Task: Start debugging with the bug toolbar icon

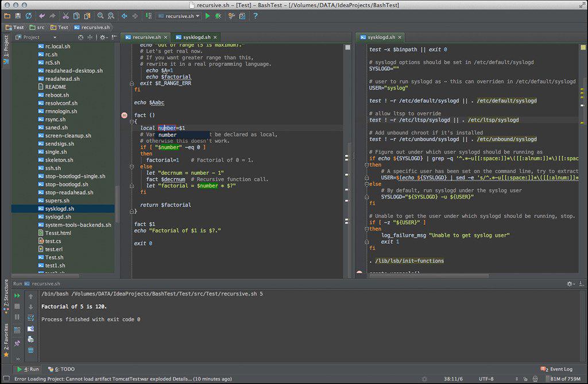Action: tap(219, 16)
